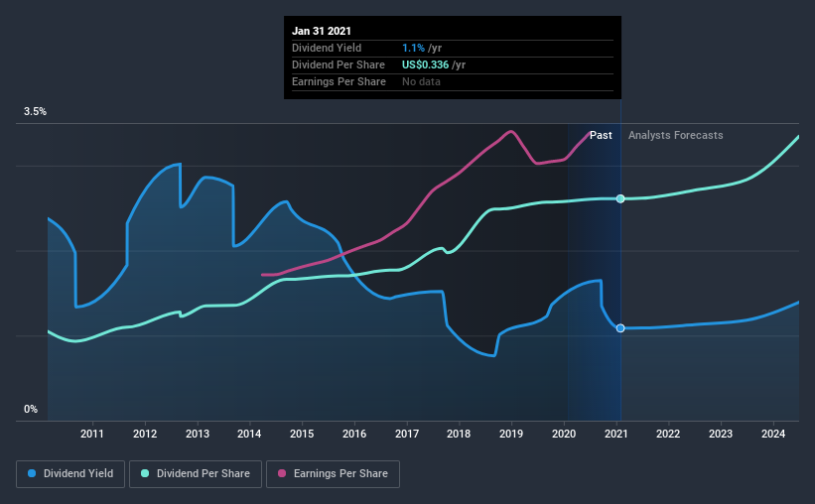The width and height of the screenshot is (815, 504).
Task: Select the 2012 label on the x-axis
Action: click(x=145, y=434)
